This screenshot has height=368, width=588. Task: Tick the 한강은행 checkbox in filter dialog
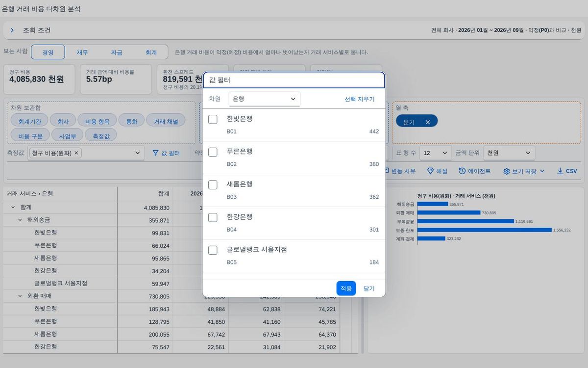pos(213,217)
